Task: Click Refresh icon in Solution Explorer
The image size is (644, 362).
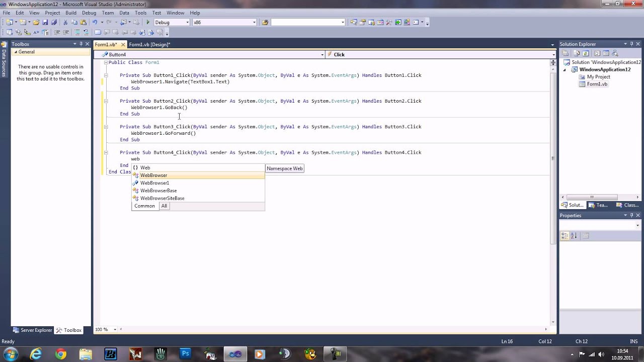Action: pos(586,53)
